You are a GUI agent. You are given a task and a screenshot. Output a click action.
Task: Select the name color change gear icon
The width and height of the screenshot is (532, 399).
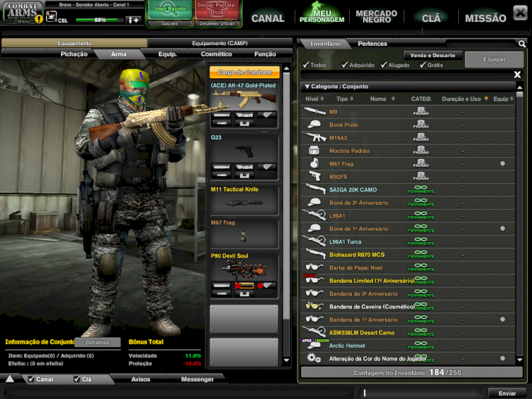(x=313, y=358)
